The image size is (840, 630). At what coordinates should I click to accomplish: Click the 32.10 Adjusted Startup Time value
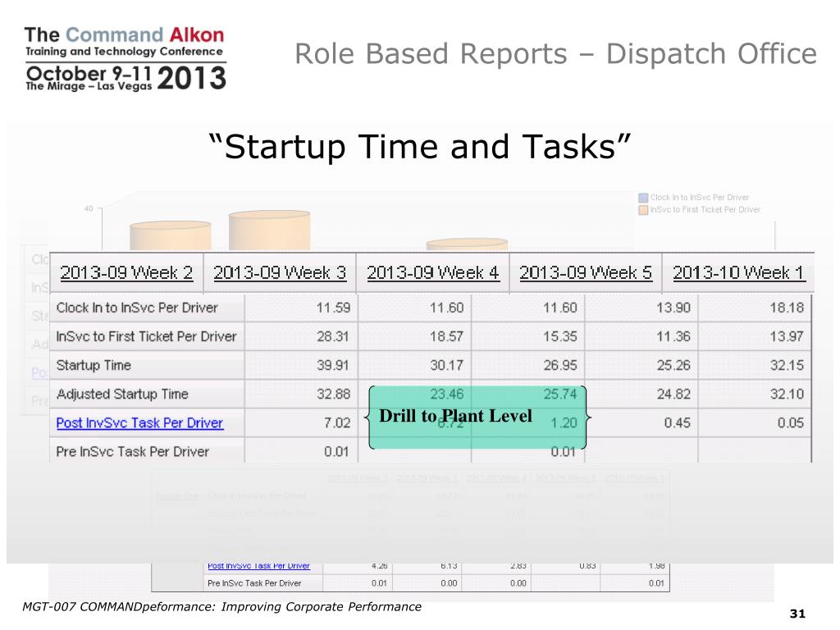click(x=787, y=395)
